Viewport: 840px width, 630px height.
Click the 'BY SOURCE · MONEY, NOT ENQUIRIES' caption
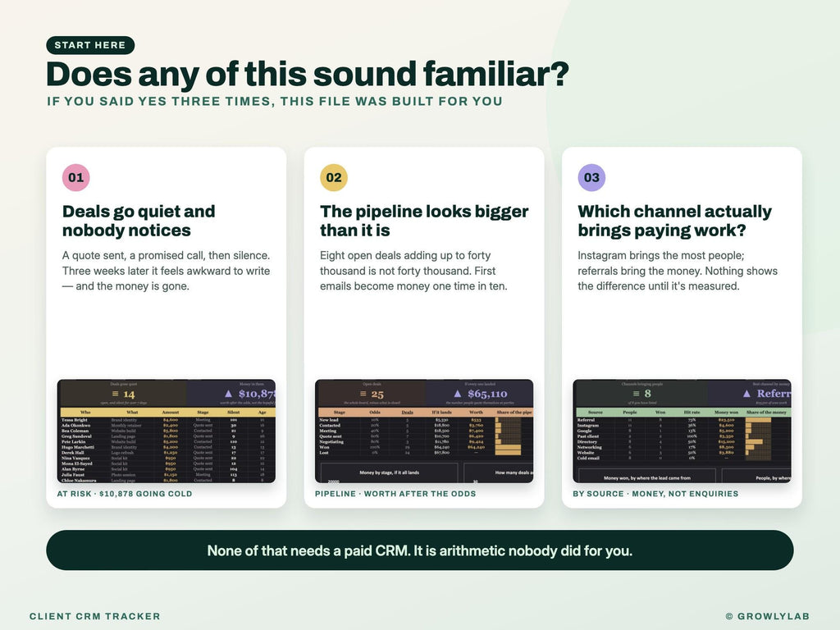pyautogui.click(x=655, y=494)
